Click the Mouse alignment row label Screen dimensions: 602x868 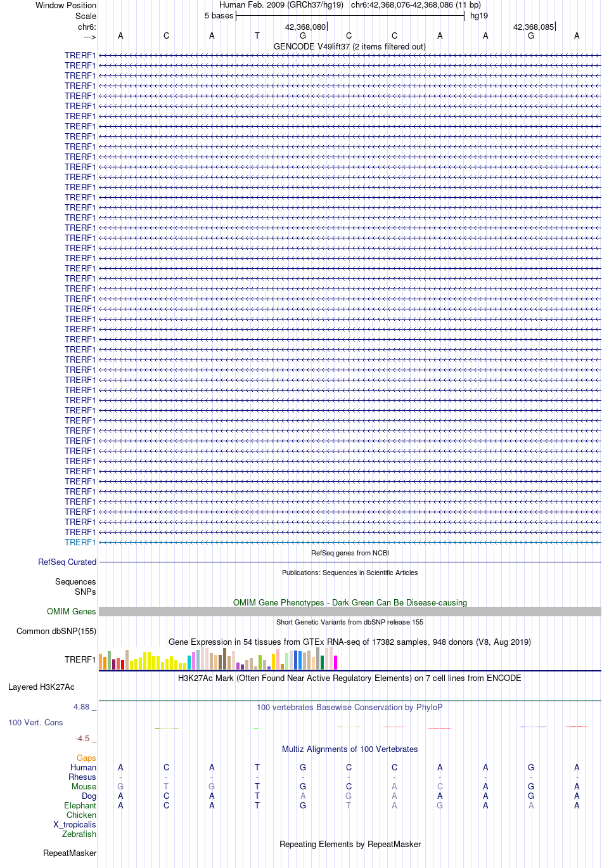click(x=84, y=786)
